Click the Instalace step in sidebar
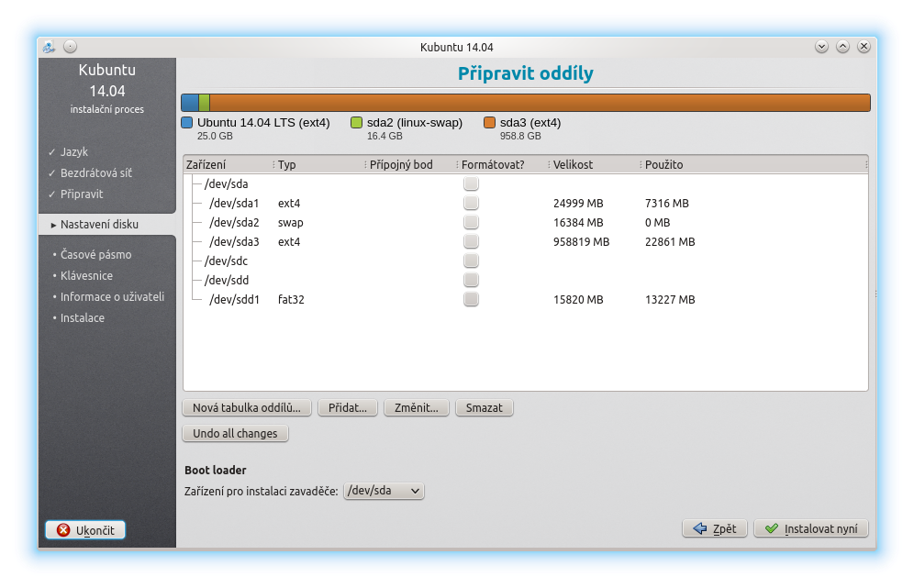This screenshot has height=588, width=914. [x=83, y=317]
